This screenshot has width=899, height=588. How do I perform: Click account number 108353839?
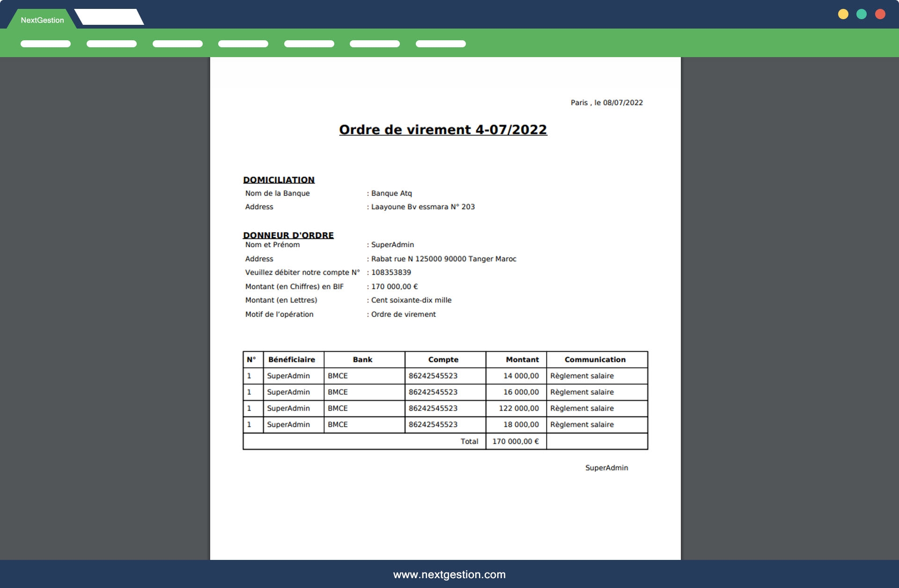pos(391,272)
